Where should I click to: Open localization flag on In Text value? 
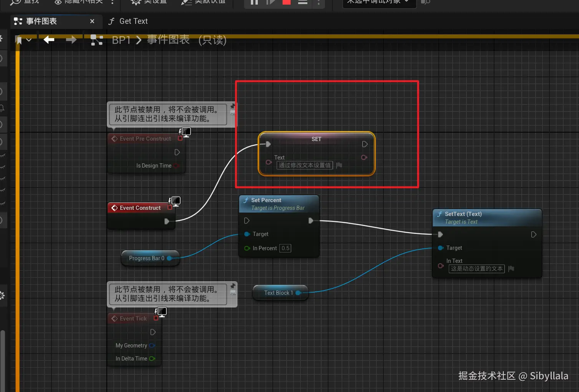point(511,269)
